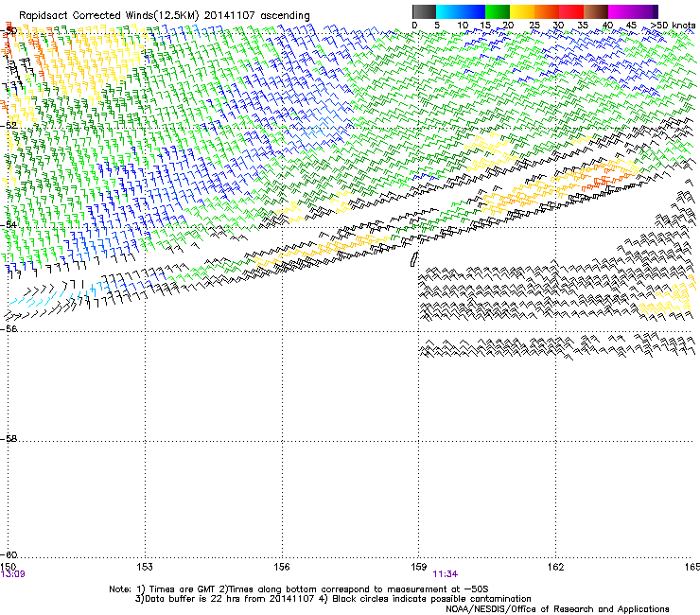Screen dimensions: 700x615
Task: Click the cyan 5-10 knots color swatch
Action: click(x=448, y=11)
